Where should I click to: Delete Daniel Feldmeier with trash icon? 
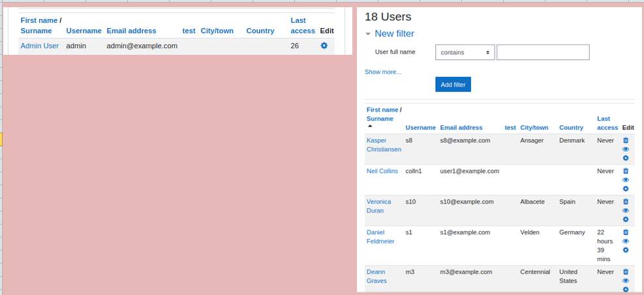[626, 232]
